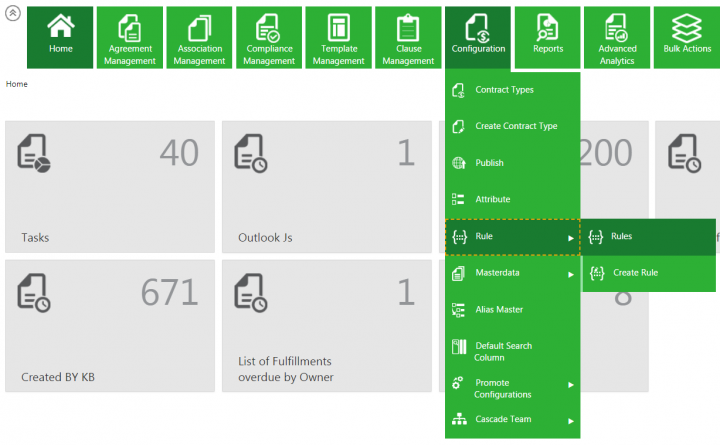Open Advanced Analytics icon
This screenshot has height=445, width=720.
(x=617, y=27)
